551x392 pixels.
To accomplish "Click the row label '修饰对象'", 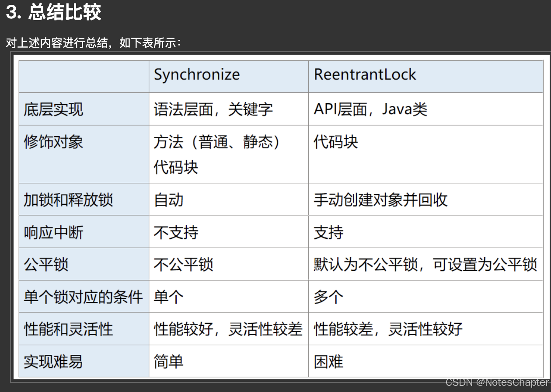I will [53, 142].
